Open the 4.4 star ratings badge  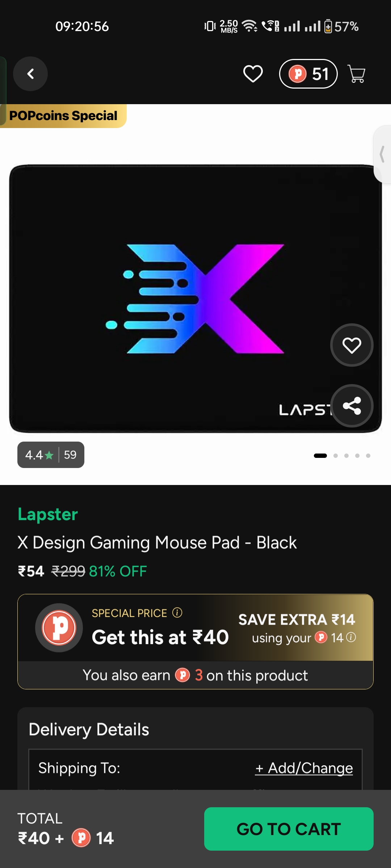(51, 455)
